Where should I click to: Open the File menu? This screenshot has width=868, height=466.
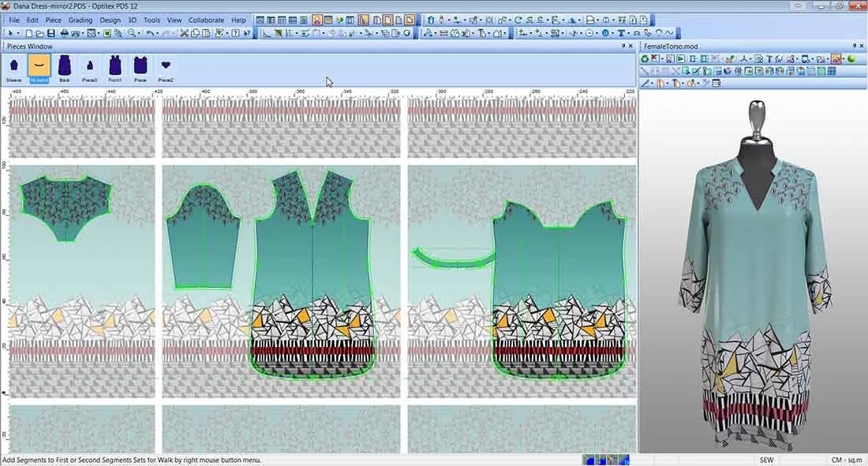pyautogui.click(x=14, y=20)
